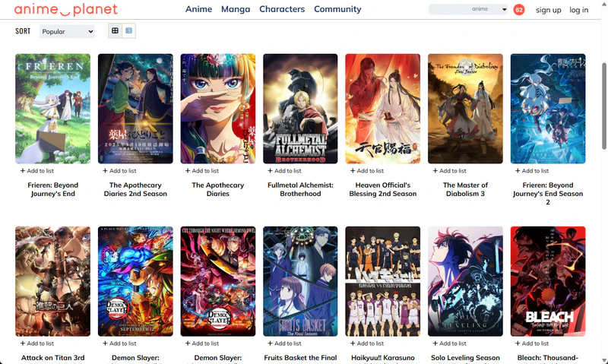Add Frieren Season 2 to list
The image size is (608, 364).
(x=532, y=170)
